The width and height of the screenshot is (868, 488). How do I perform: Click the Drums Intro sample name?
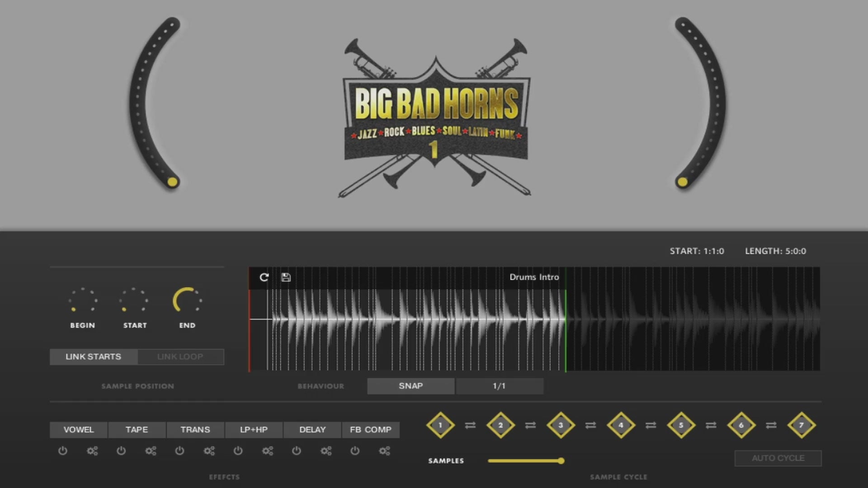pyautogui.click(x=534, y=277)
